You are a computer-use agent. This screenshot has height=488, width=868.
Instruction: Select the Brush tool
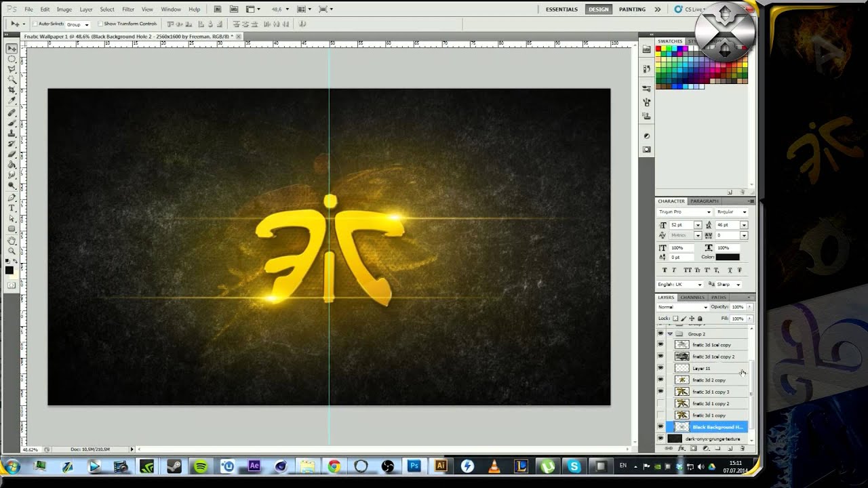12,123
